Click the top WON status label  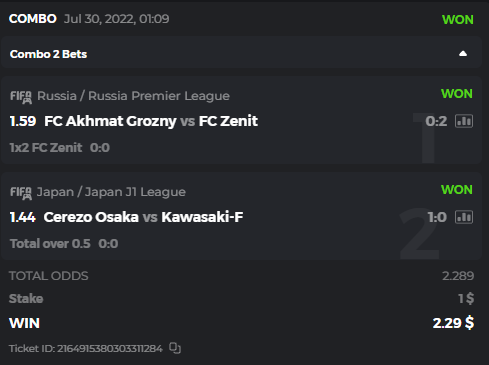point(458,20)
